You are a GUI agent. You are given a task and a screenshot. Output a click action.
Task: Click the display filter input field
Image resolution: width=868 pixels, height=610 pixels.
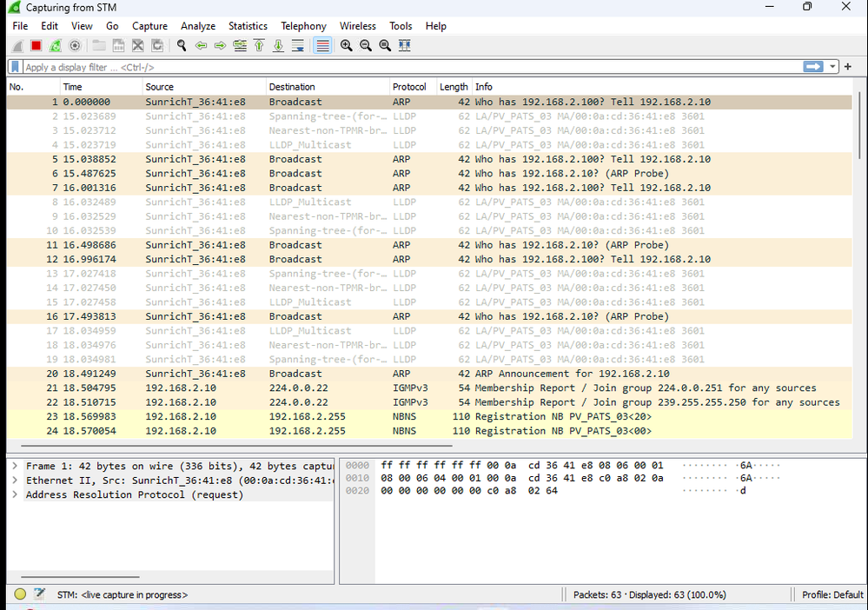click(413, 67)
